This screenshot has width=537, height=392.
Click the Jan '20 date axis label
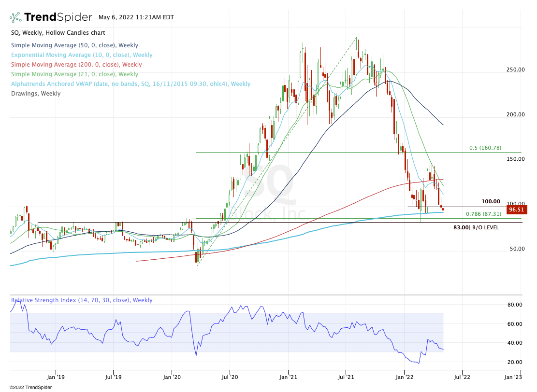(172, 377)
